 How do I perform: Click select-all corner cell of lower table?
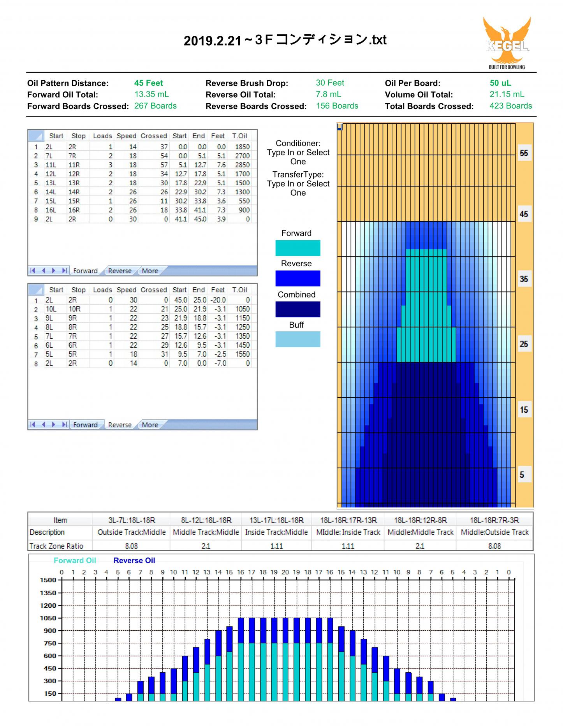(36, 290)
